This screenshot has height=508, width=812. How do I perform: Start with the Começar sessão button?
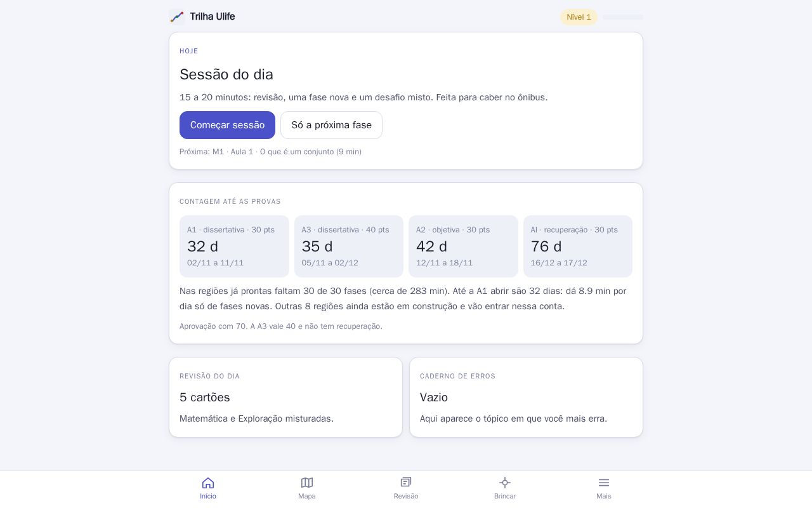point(227,125)
